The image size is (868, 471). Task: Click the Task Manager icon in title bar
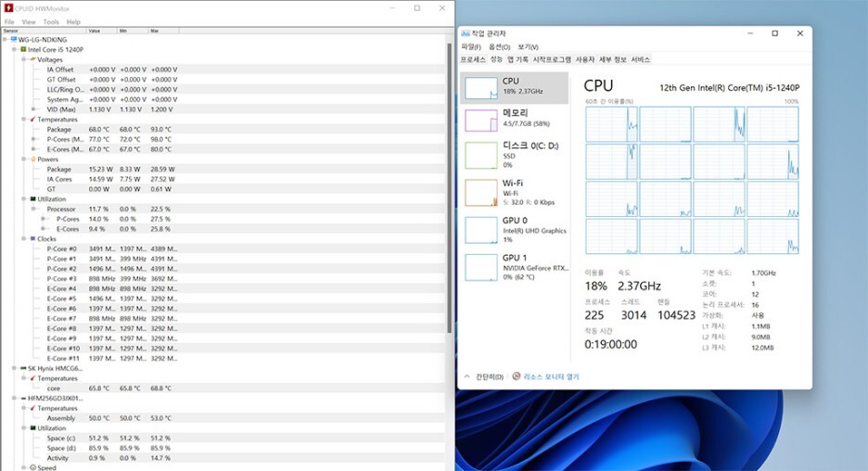[466, 33]
